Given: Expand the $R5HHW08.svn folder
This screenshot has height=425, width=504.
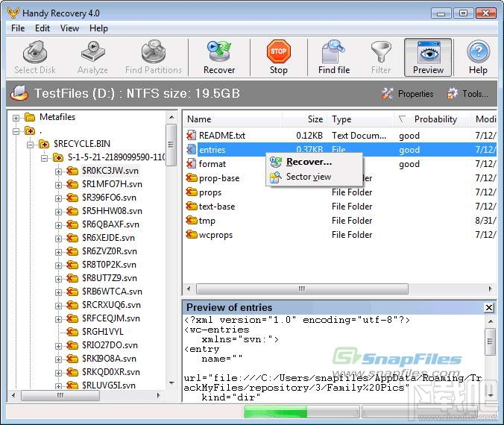Looking at the screenshot, I should [58, 212].
